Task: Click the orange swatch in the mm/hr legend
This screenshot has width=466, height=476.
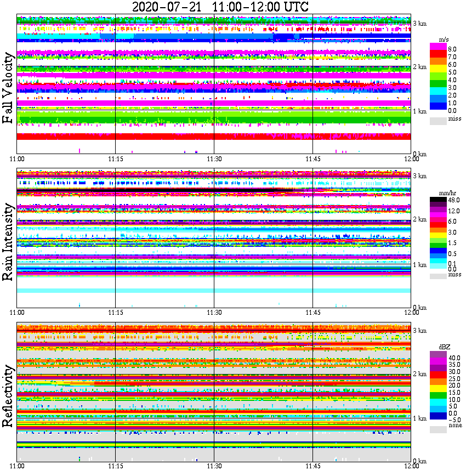Action: 439,230
